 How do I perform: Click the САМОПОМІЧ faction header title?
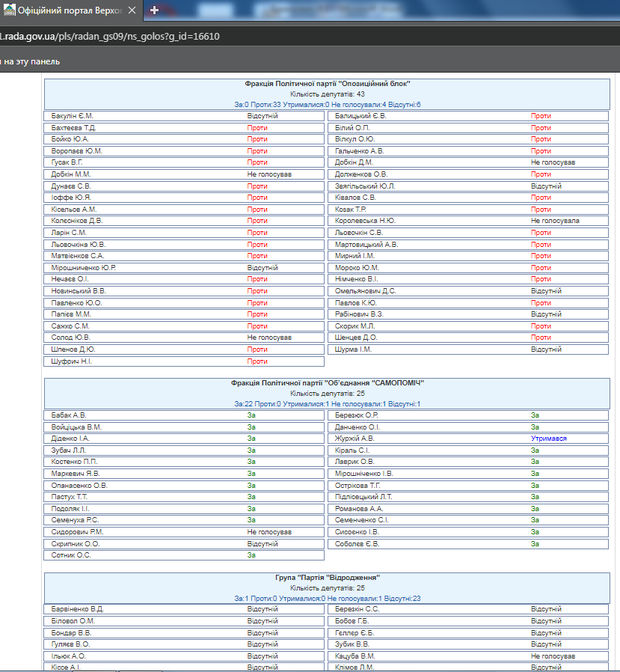[327, 383]
